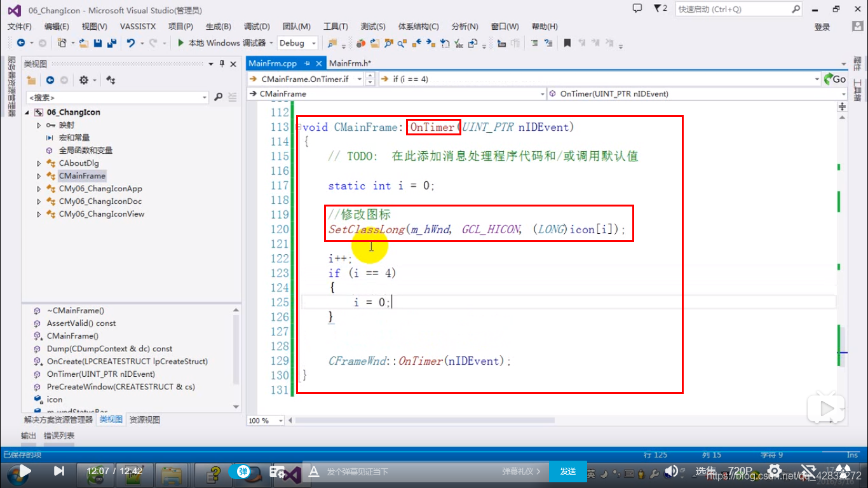The height and width of the screenshot is (488, 868).
Task: Switch to the MainFrm.h* tab
Action: tap(350, 63)
